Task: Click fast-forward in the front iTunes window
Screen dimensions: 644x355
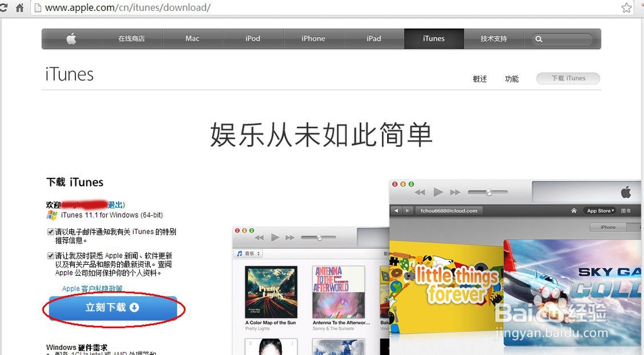Action: pos(455,192)
